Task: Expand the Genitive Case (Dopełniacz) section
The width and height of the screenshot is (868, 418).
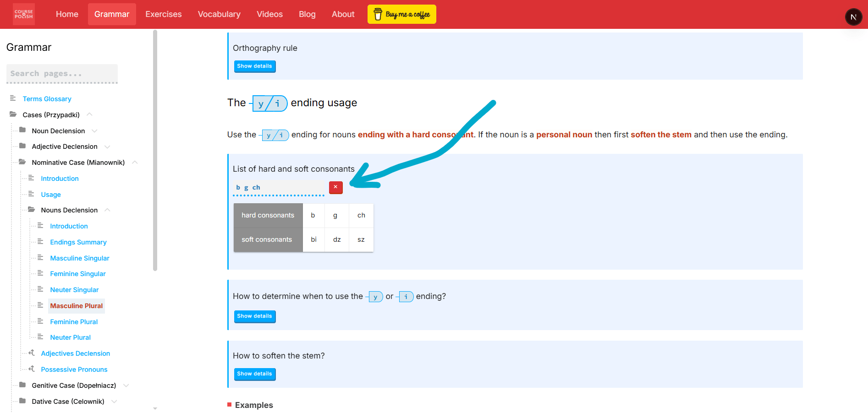Action: click(x=126, y=385)
